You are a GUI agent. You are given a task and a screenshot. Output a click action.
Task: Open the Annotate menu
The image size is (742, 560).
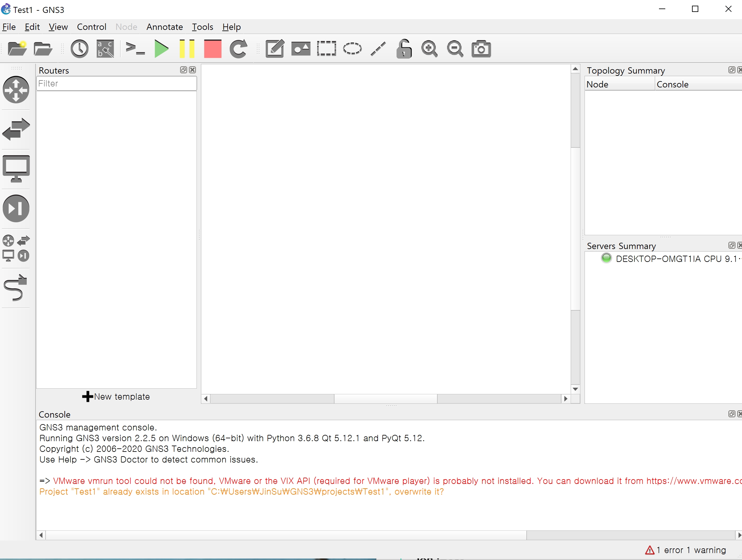pyautogui.click(x=164, y=27)
